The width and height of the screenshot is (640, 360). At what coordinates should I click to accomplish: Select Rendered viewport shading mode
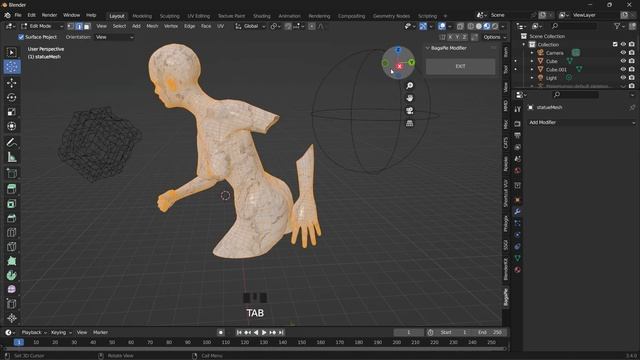tap(495, 27)
